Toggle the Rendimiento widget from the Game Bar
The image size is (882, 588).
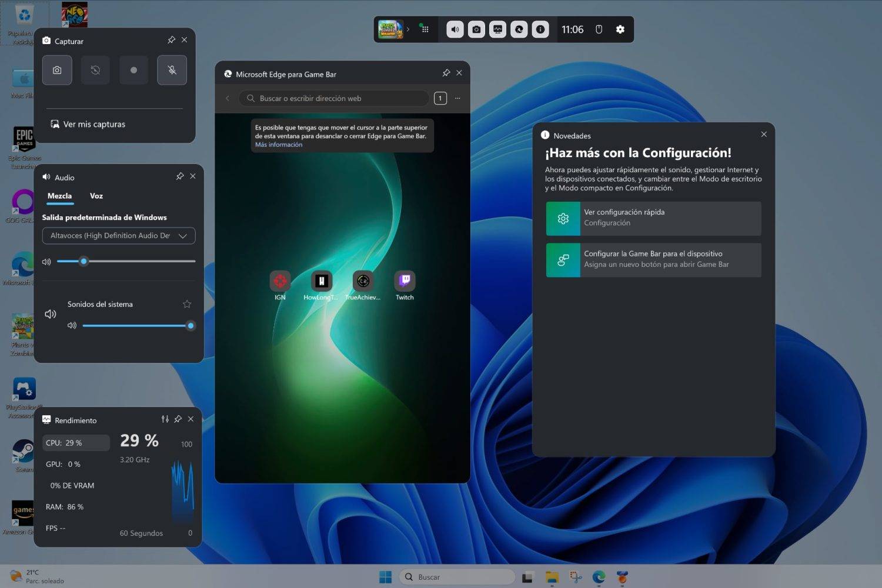coord(497,29)
